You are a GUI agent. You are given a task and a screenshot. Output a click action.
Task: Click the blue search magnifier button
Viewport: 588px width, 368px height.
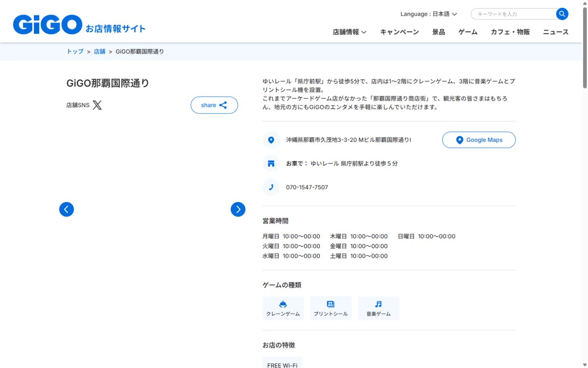pos(562,14)
